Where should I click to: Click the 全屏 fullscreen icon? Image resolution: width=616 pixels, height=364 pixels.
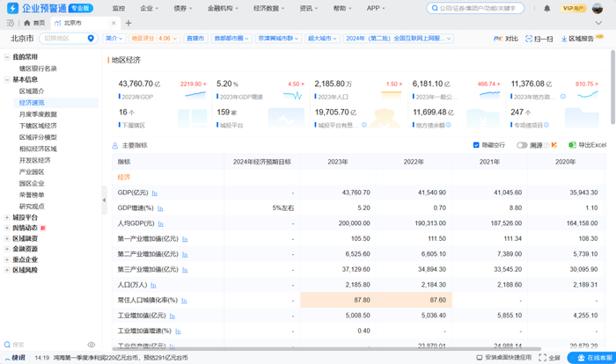[540, 358]
